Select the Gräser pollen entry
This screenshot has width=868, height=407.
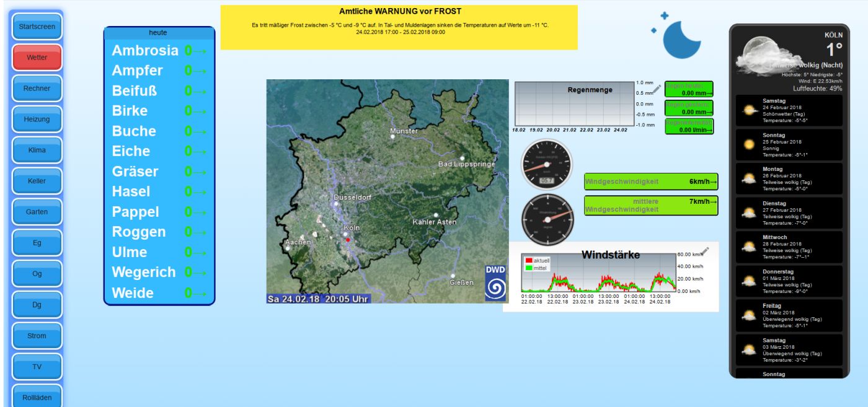point(159,172)
